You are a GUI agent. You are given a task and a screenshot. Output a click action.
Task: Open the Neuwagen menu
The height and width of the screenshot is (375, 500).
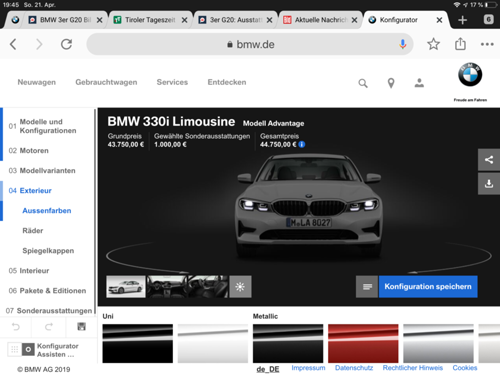(x=37, y=82)
